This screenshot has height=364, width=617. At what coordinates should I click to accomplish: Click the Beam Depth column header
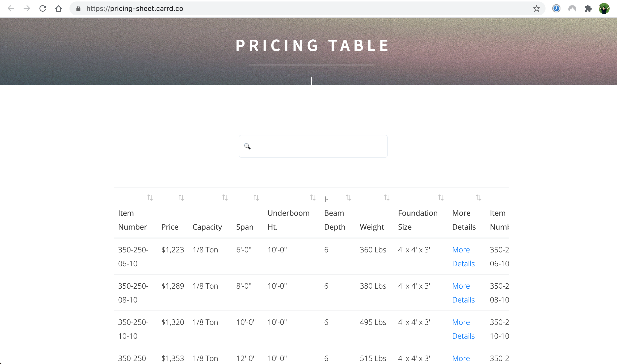pyautogui.click(x=335, y=220)
